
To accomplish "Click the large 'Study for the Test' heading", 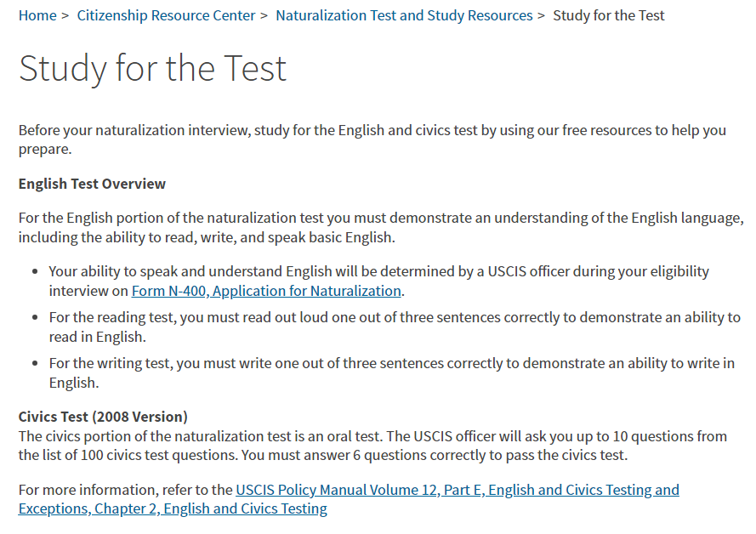I will pos(153,68).
